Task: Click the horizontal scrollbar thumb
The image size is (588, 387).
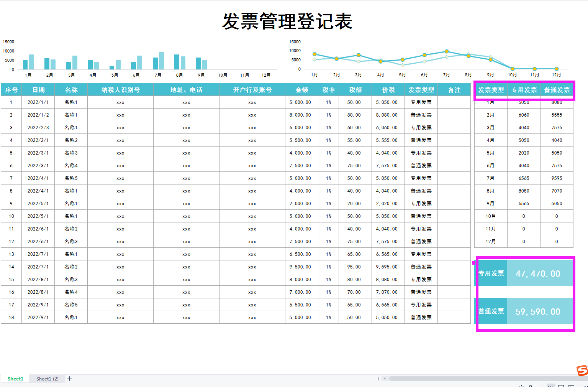Action: pos(488,379)
